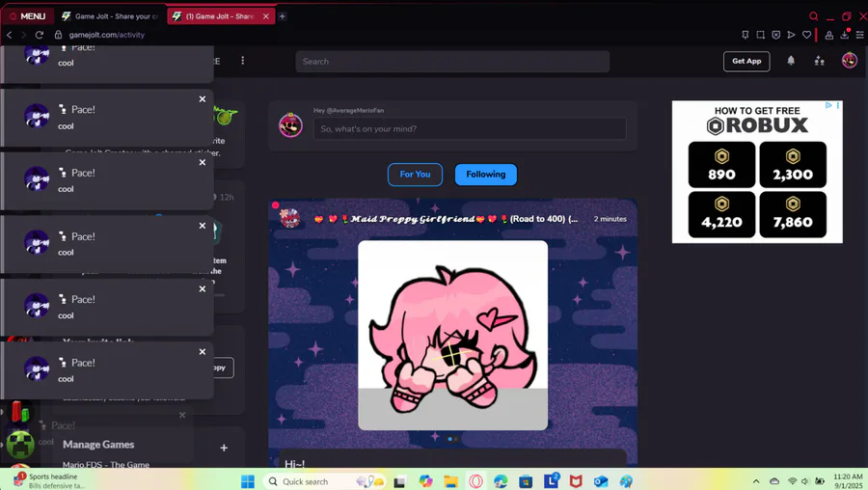Click the padlock site info icon

pyautogui.click(x=58, y=35)
